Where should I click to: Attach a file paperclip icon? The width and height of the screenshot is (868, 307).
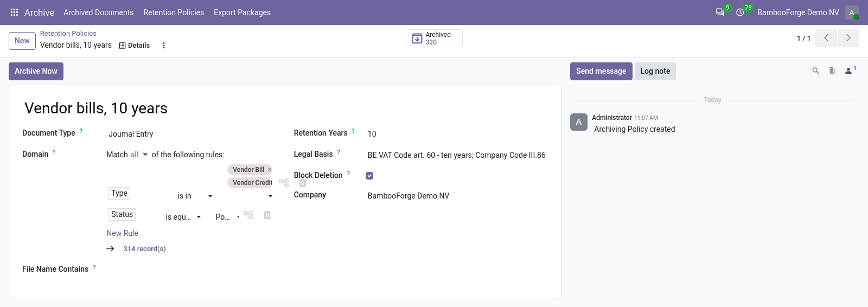pyautogui.click(x=832, y=71)
